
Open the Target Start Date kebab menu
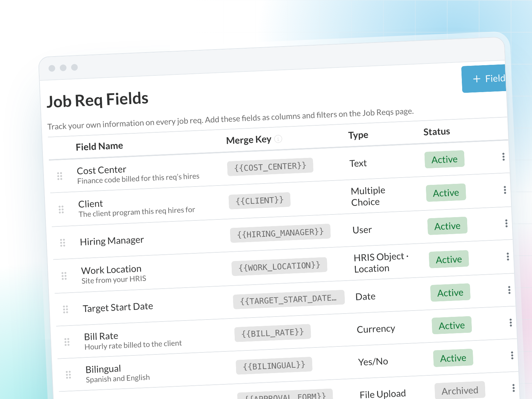click(x=509, y=290)
